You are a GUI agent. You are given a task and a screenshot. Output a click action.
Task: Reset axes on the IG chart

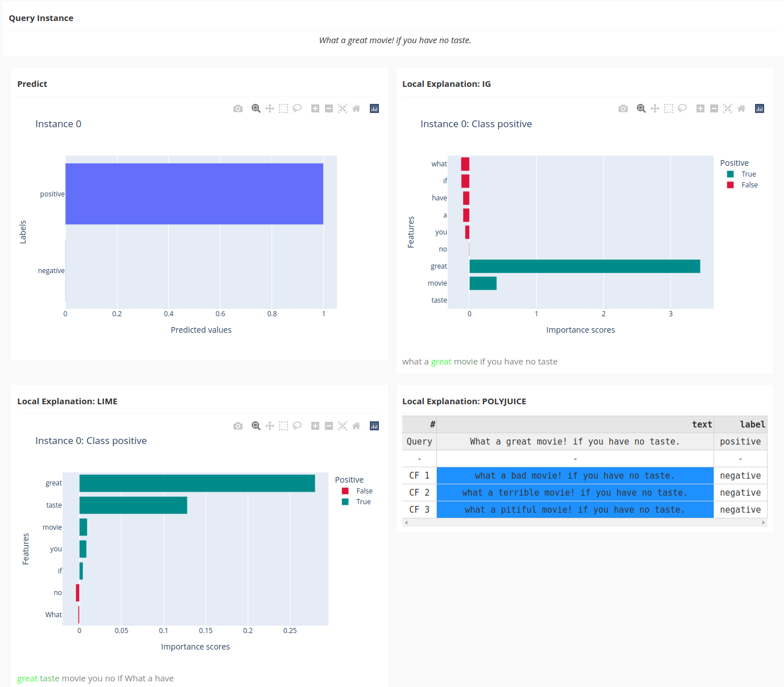pyautogui.click(x=741, y=108)
